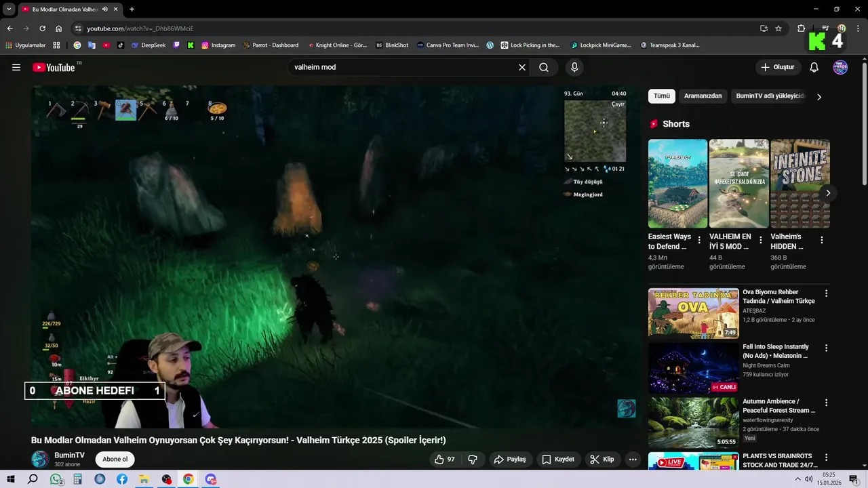Open options for Autumn Ambience video
The image size is (868, 488).
(x=826, y=403)
